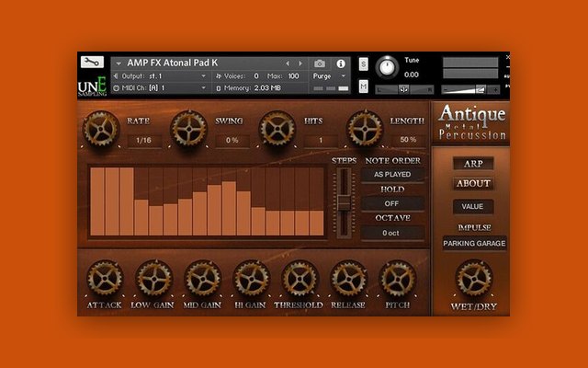Open the Impulse PARKING GARAGE dropdown
The height and width of the screenshot is (368, 588).
[x=474, y=243]
